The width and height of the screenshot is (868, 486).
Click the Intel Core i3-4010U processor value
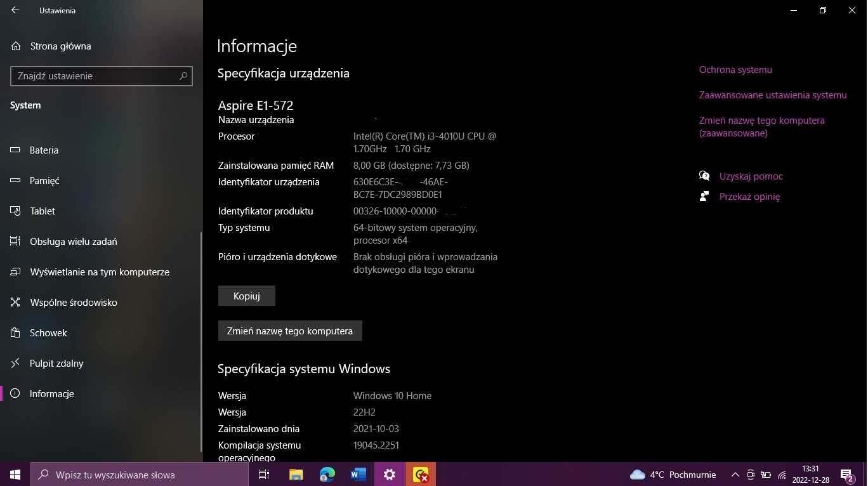pyautogui.click(x=424, y=143)
